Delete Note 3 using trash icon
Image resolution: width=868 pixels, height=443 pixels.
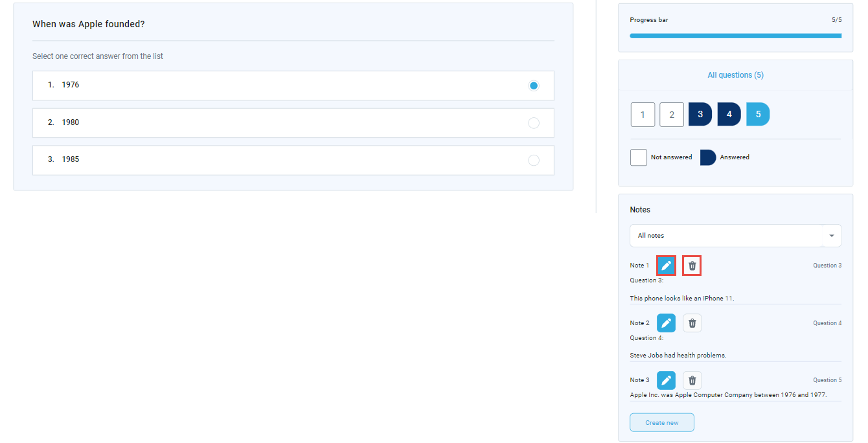(x=692, y=380)
